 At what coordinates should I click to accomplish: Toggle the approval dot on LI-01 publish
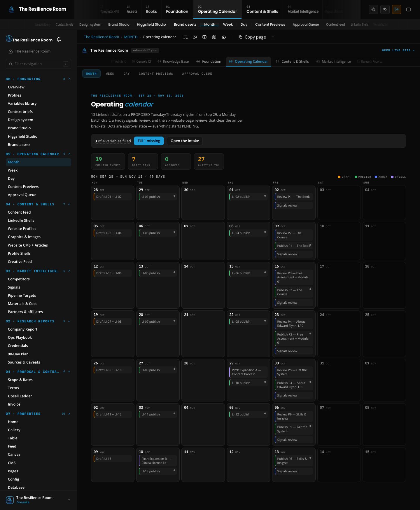point(174,196)
